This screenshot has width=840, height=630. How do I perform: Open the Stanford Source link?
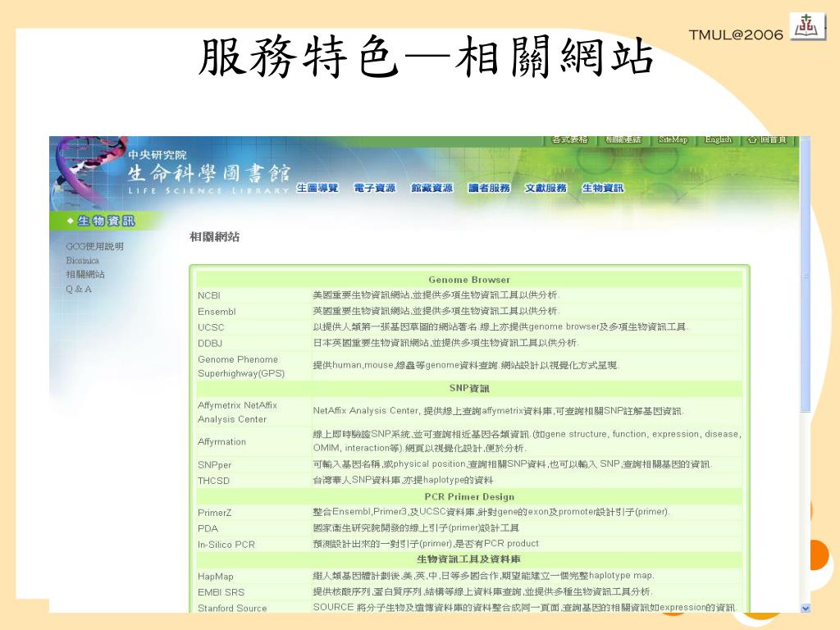[232, 609]
